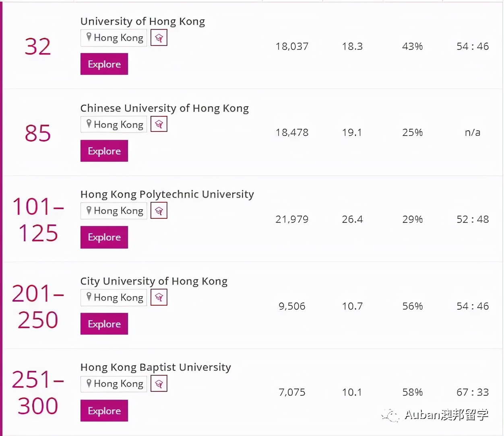The width and height of the screenshot is (504, 436).
Task: Click the graduation cap icon beside Hong Kong Baptist University
Action: [x=159, y=383]
